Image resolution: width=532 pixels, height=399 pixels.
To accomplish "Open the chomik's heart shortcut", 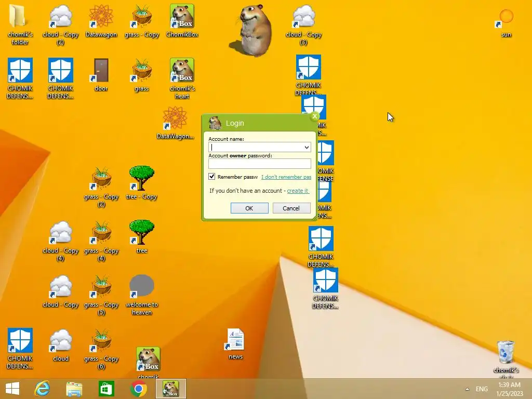I will (x=182, y=79).
